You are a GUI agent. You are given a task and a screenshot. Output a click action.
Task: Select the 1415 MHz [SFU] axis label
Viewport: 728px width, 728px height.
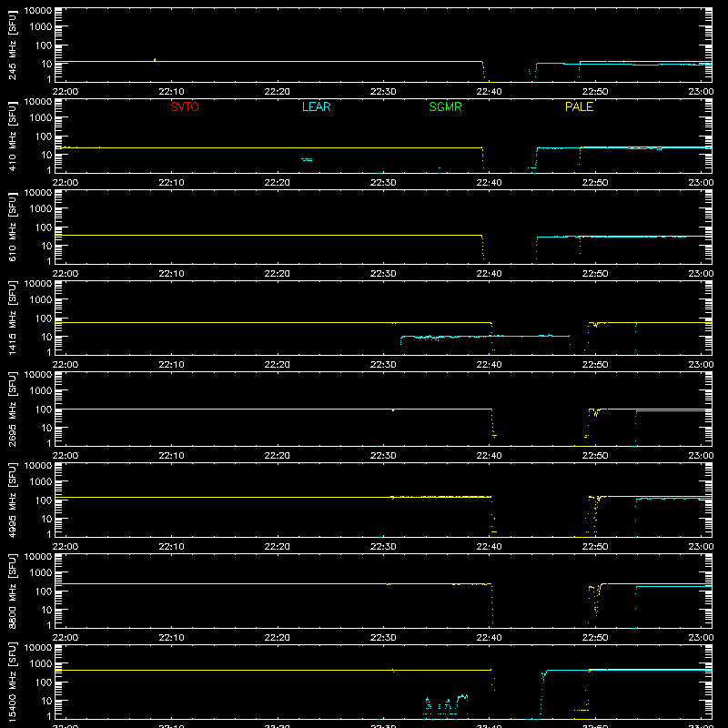click(13, 318)
